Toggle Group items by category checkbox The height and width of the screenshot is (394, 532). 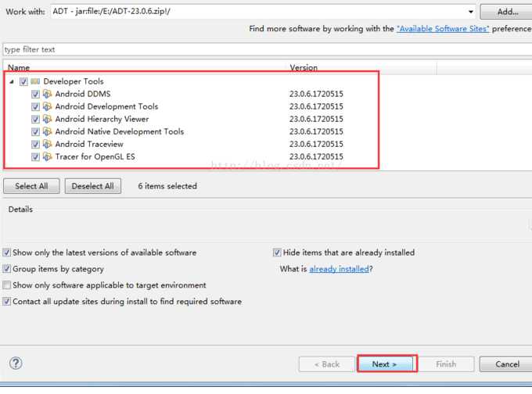click(x=6, y=269)
